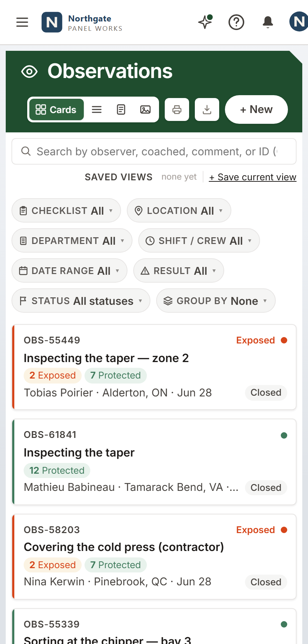
Task: Open the Status All statuses dropdown
Action: click(81, 301)
